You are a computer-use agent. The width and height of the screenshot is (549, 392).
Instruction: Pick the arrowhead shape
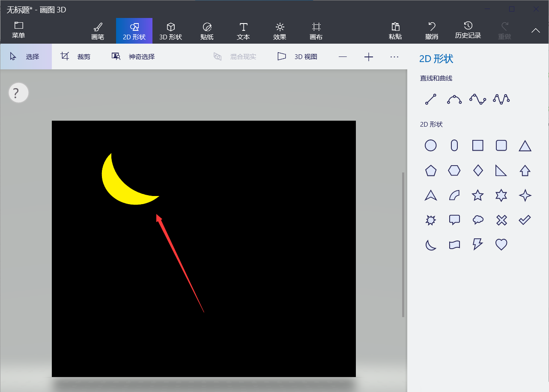[x=431, y=196]
